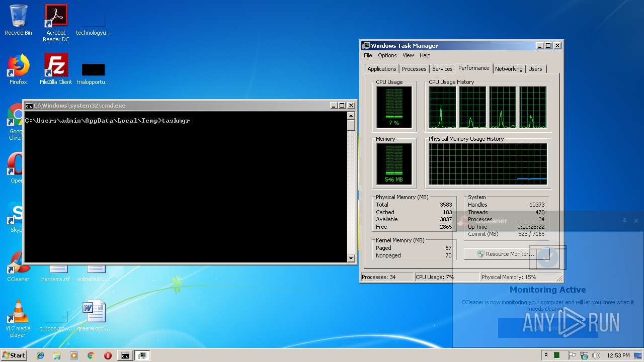Switch to cmd.exe taskbar button
Viewport: 644px width, 362px height.
pyautogui.click(x=125, y=355)
